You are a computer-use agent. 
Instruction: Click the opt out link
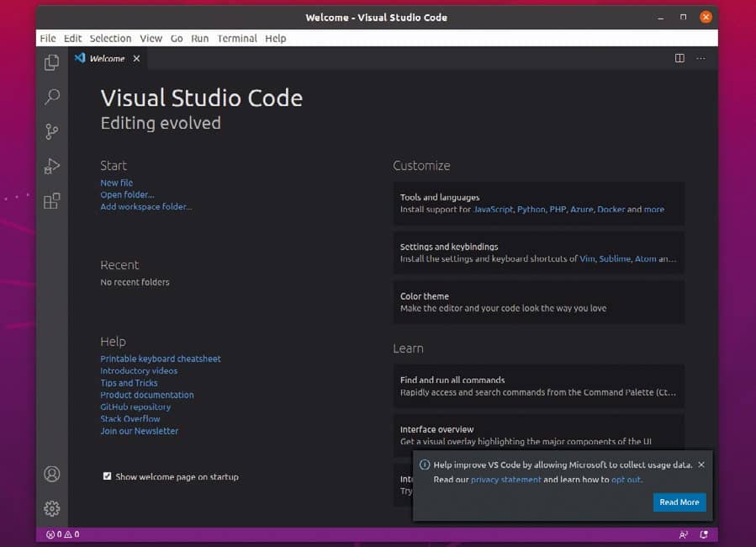(x=626, y=480)
